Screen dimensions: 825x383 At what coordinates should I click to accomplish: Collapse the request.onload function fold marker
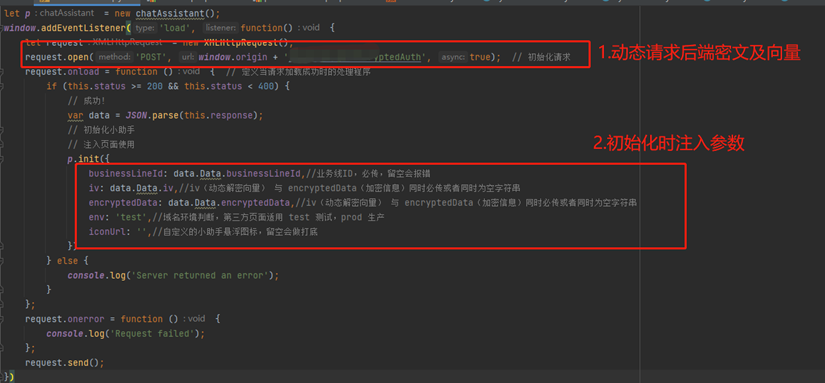(x=2, y=72)
